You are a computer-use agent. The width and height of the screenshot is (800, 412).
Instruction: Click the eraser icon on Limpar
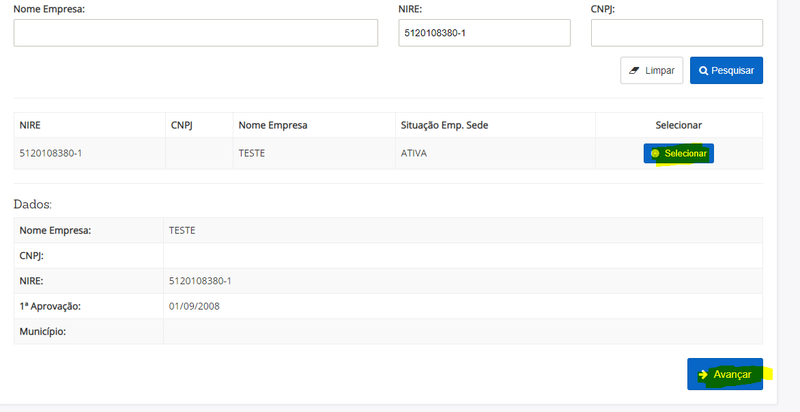tap(634, 70)
